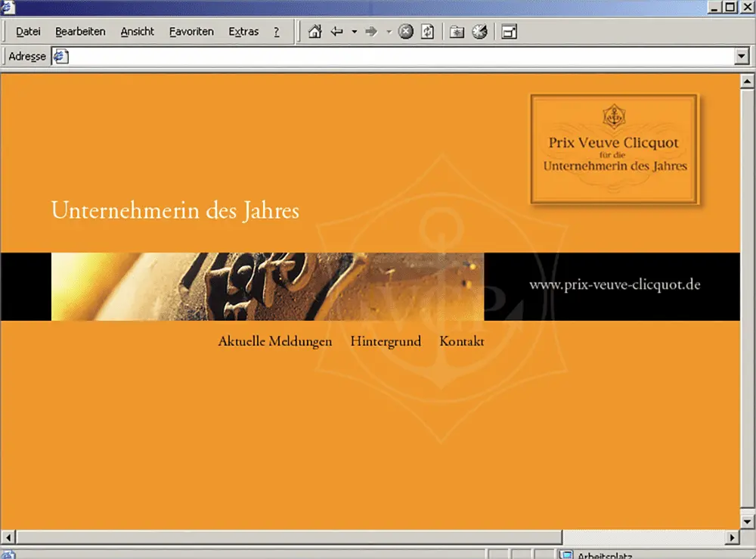This screenshot has width=756, height=559.
Task: Click the Prix Veuve Clicquot logo badge
Action: click(x=615, y=149)
